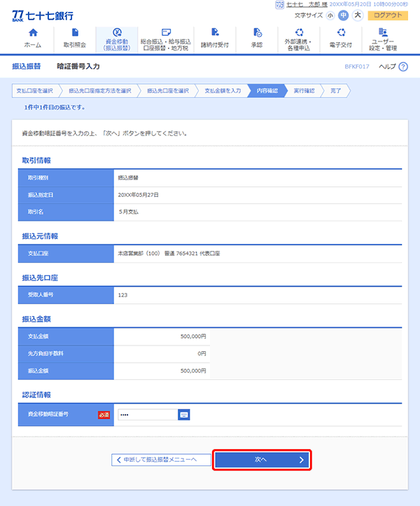420x506 pixels.
Task: Click 外部連携・各種申込 icon
Action: tap(299, 32)
